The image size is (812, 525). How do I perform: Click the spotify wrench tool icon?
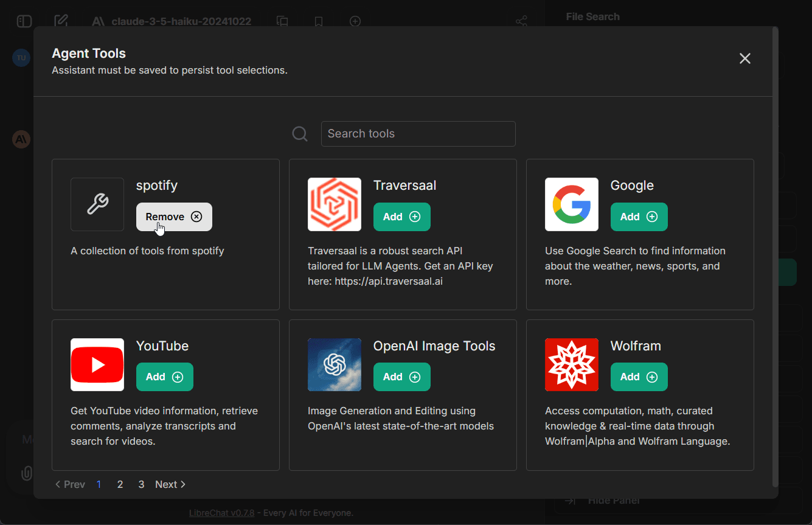click(x=97, y=204)
